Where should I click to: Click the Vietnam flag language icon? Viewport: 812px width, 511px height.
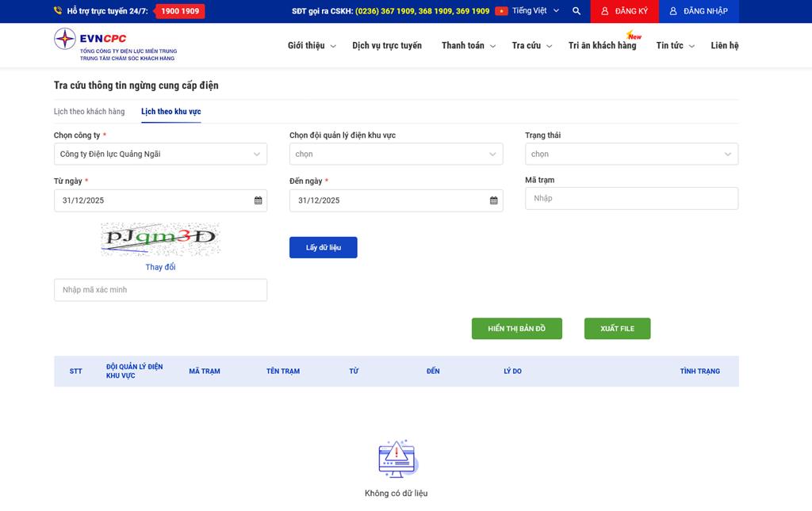point(501,11)
